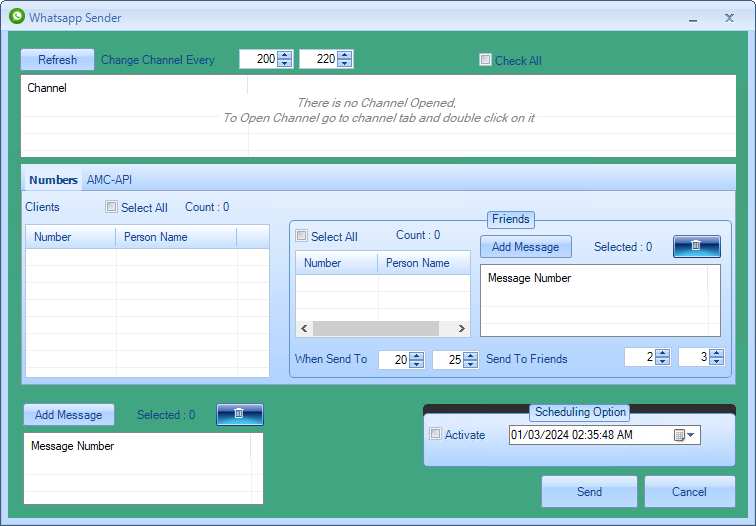
Task: Click the bottom-left Add Message button
Action: click(68, 415)
